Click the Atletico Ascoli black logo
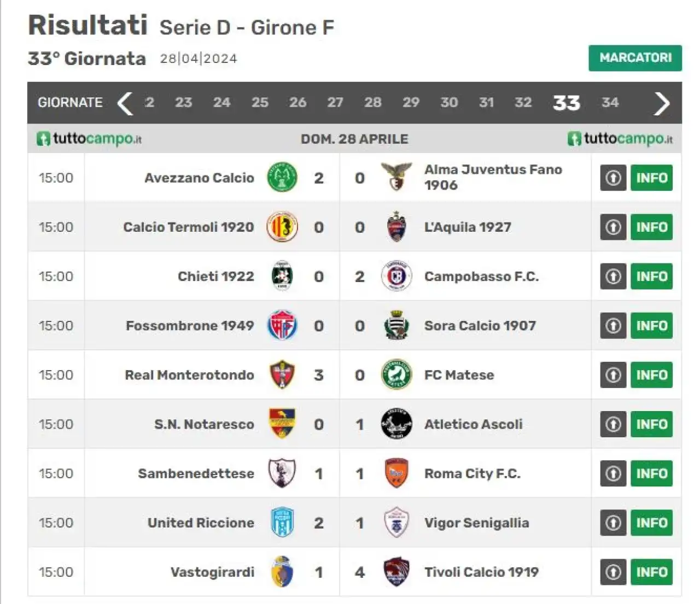 tap(396, 424)
